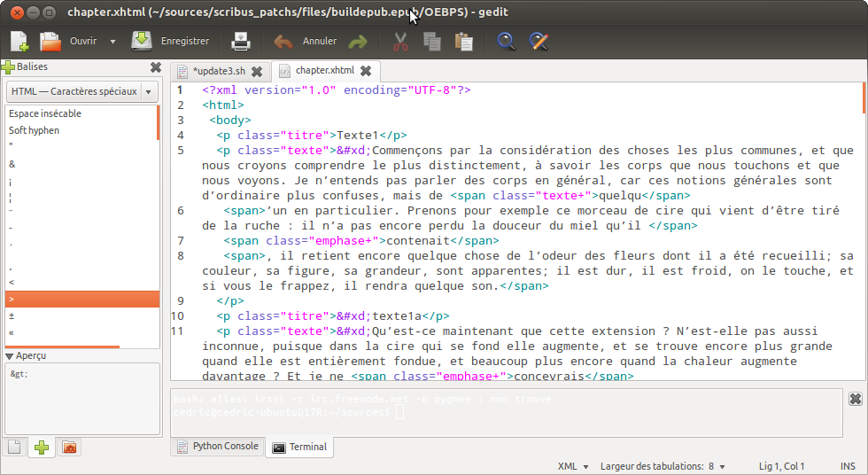Screen dimensions: 868x475
Task: Open the recent files arrow next to Ouvrir
Action: pyautogui.click(x=113, y=42)
